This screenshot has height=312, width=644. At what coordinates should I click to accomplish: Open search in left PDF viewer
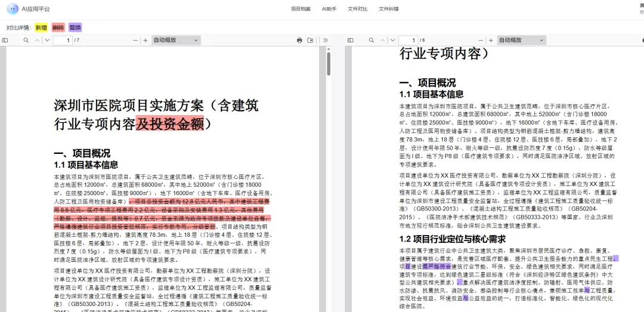tap(26, 41)
